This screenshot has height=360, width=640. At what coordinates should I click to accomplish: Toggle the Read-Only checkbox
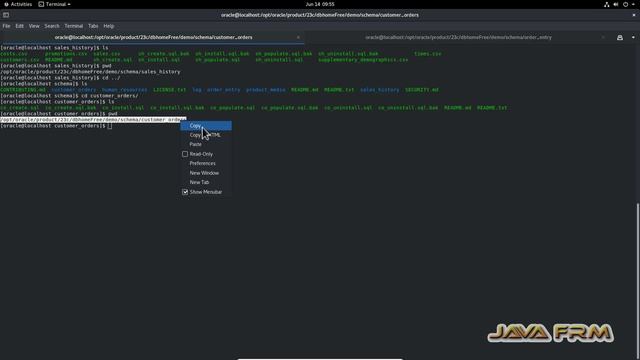[185, 154]
